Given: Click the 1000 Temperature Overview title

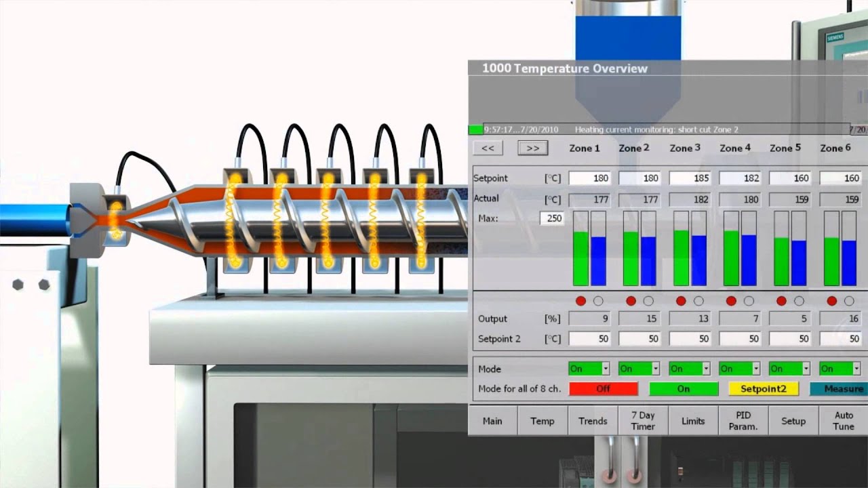Looking at the screenshot, I should coord(565,68).
